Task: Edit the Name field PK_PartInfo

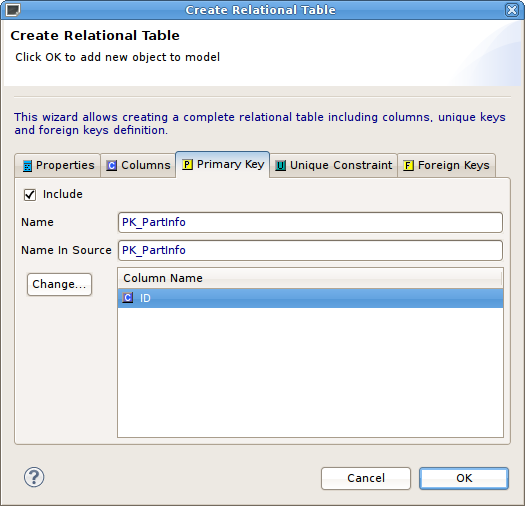Action: point(310,222)
